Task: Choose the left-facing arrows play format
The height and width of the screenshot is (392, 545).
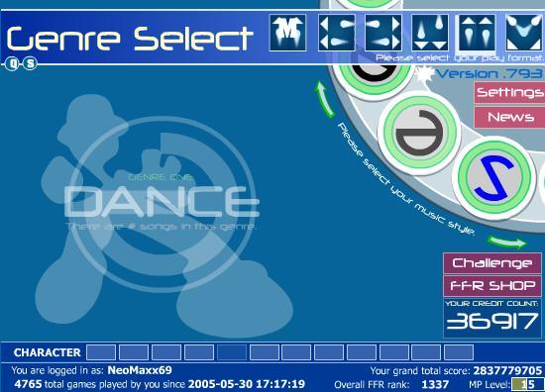Action: (x=337, y=33)
